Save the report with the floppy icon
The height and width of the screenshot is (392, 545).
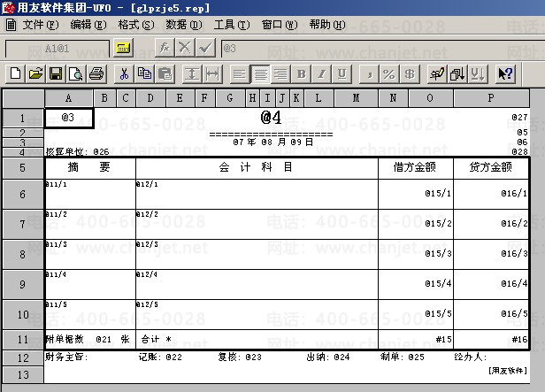point(55,73)
